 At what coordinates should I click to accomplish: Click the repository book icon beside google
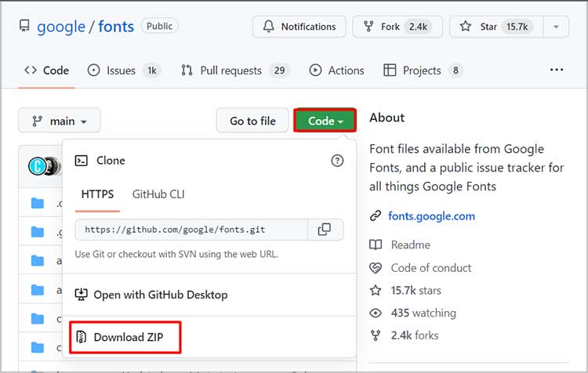click(x=24, y=26)
